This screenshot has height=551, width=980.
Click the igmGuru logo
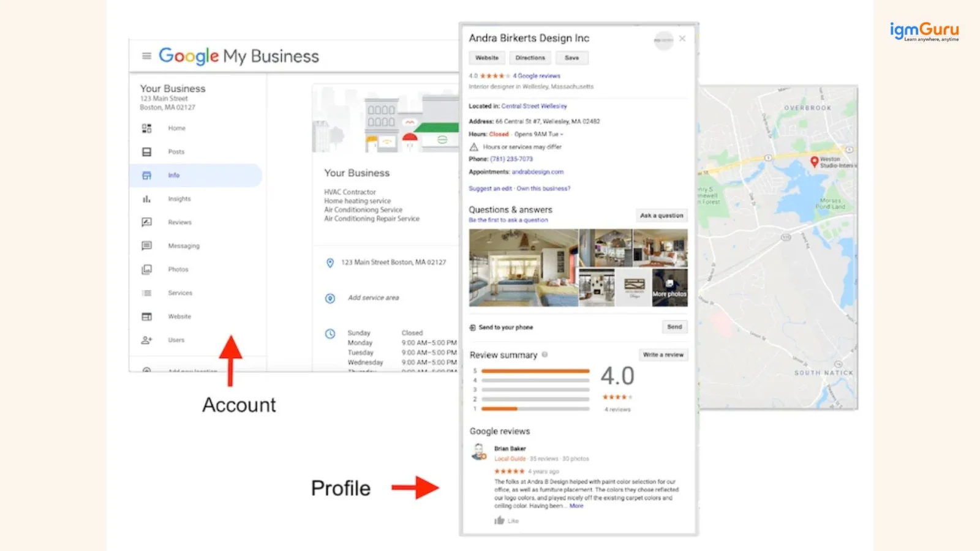coord(924,31)
